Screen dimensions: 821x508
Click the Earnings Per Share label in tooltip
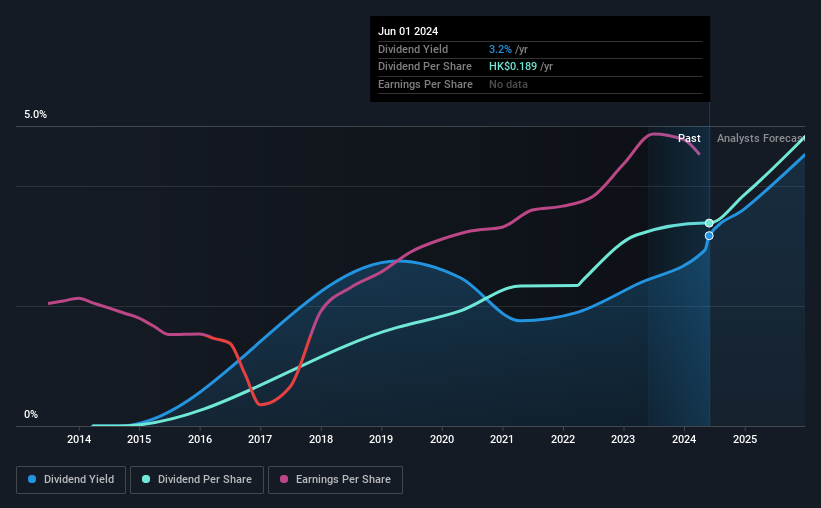point(425,84)
